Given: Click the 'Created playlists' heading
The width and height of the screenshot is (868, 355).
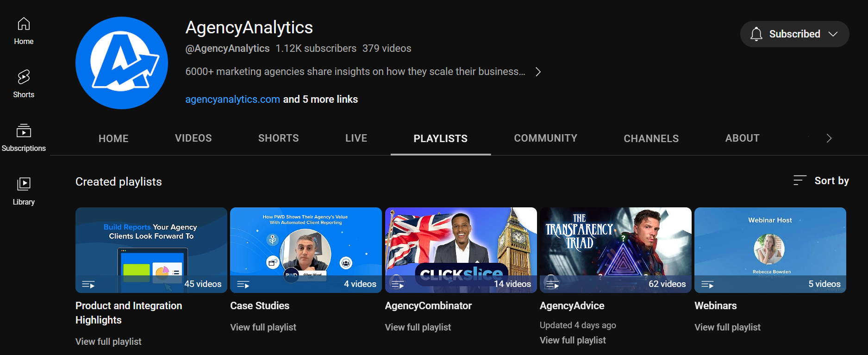Looking at the screenshot, I should point(119,182).
